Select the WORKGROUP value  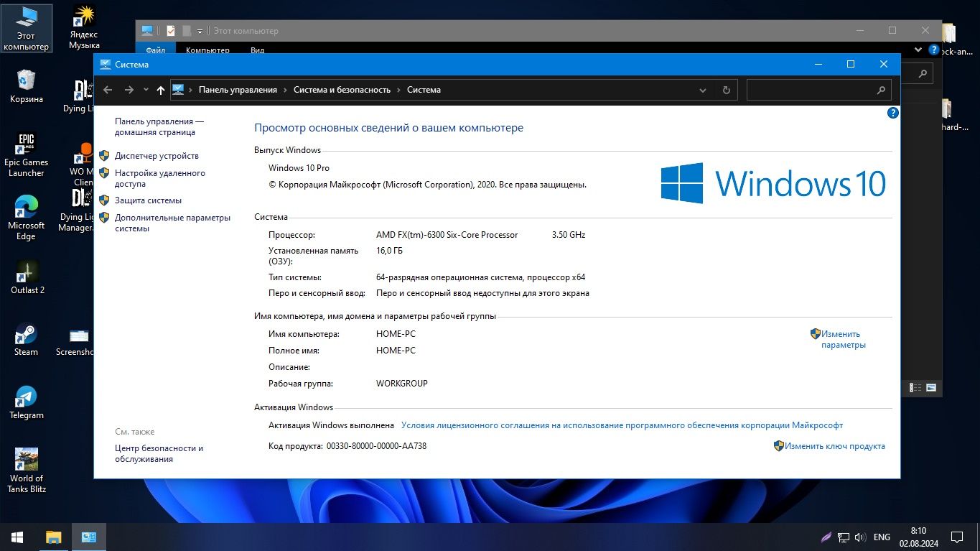pos(401,384)
